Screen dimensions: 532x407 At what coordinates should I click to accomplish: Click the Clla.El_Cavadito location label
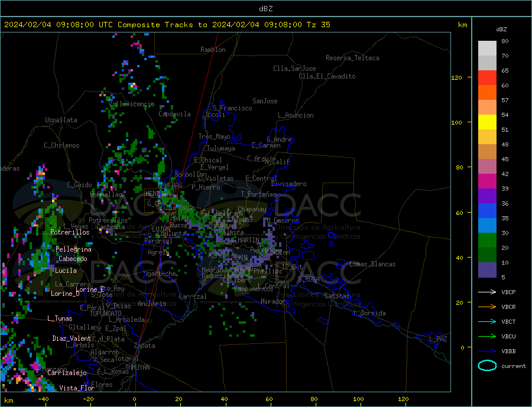click(327, 76)
